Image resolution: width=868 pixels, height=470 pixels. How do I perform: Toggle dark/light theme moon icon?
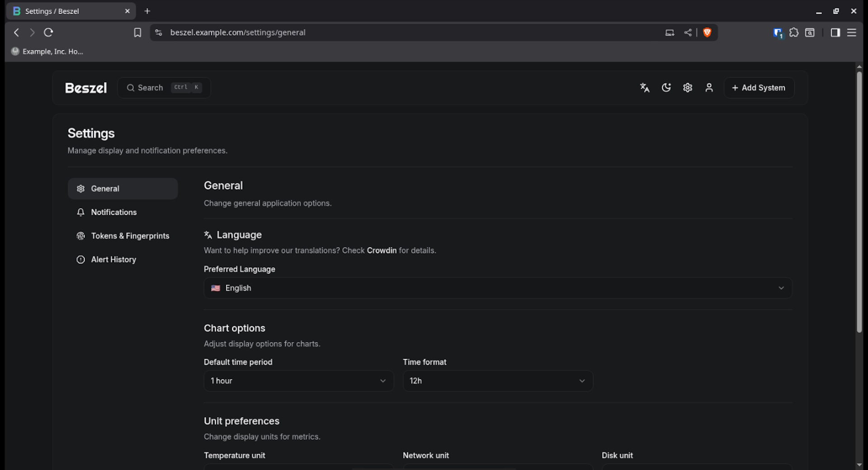666,88
